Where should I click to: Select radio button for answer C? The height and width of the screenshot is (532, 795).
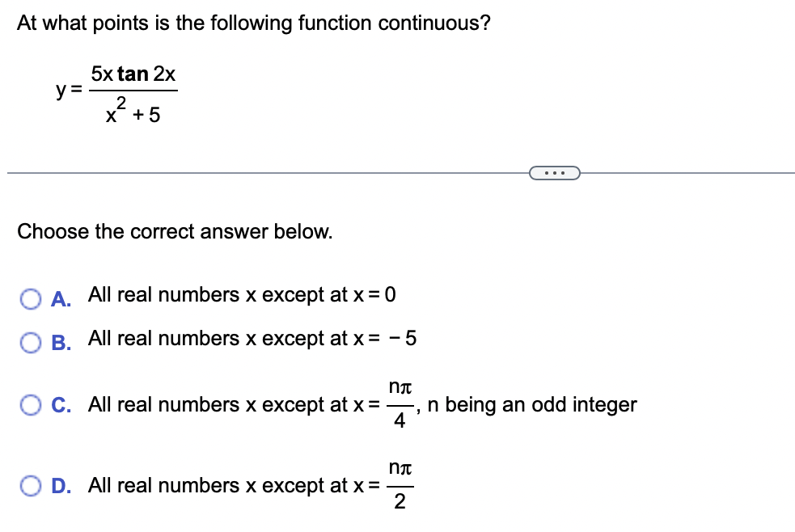click(31, 406)
